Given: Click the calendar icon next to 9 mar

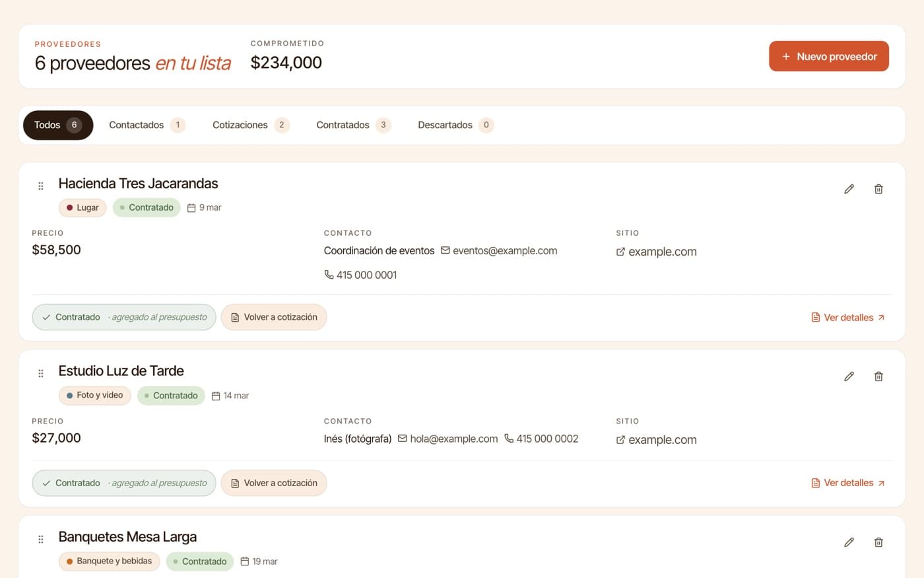Looking at the screenshot, I should pos(191,207).
